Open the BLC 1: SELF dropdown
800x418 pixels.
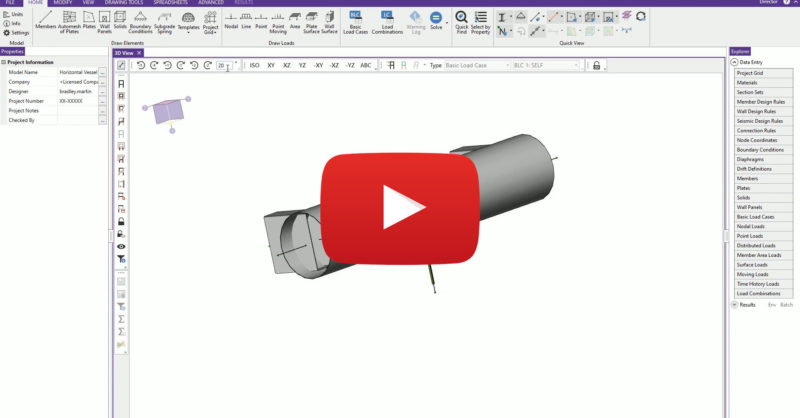click(x=545, y=65)
